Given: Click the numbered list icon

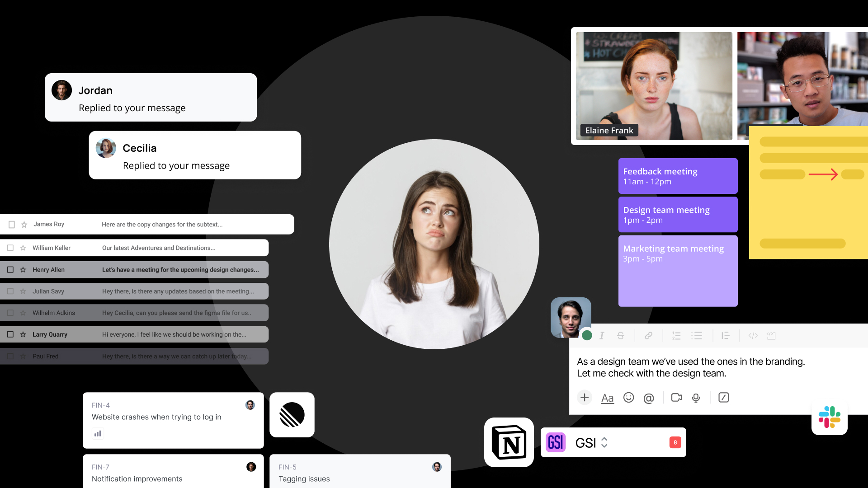Looking at the screenshot, I should pyautogui.click(x=676, y=336).
